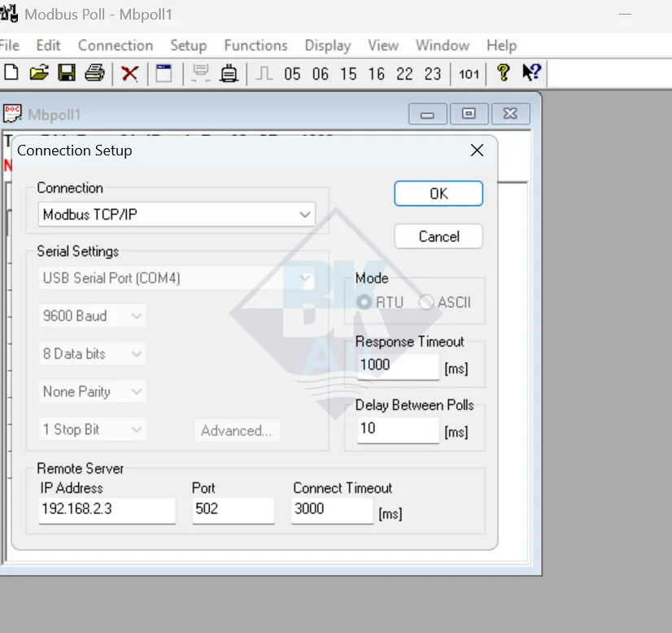The height and width of the screenshot is (633, 672).
Task: Close the Mbpoll1 child window
Action: [510, 114]
